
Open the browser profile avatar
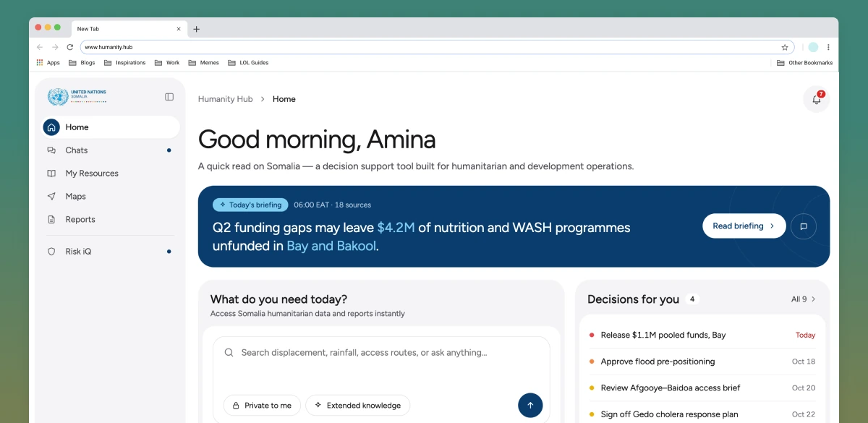click(813, 47)
